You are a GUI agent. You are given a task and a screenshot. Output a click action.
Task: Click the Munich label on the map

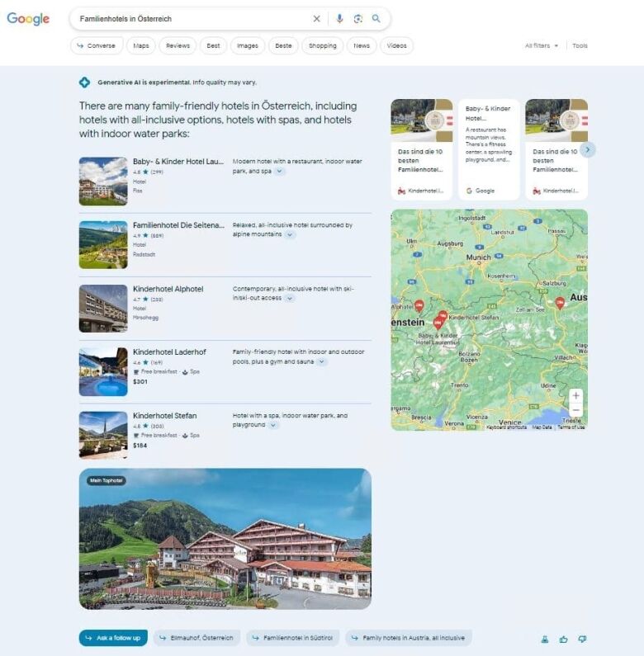coord(478,257)
